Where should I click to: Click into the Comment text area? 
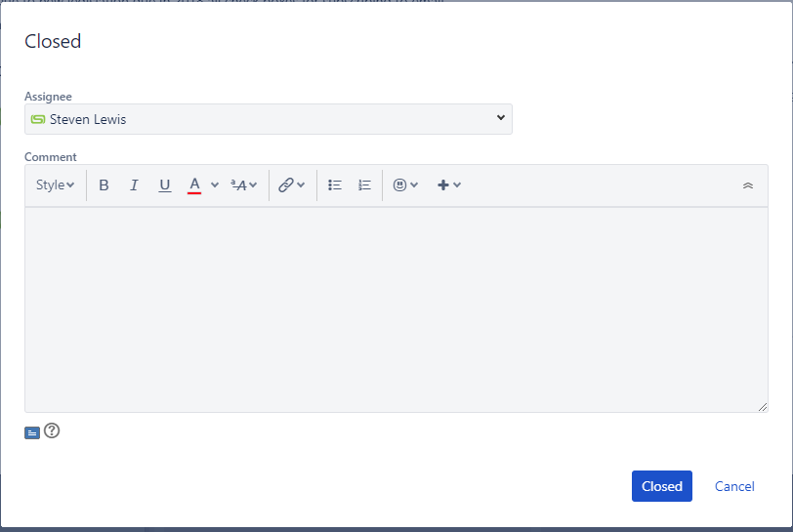[x=396, y=309]
